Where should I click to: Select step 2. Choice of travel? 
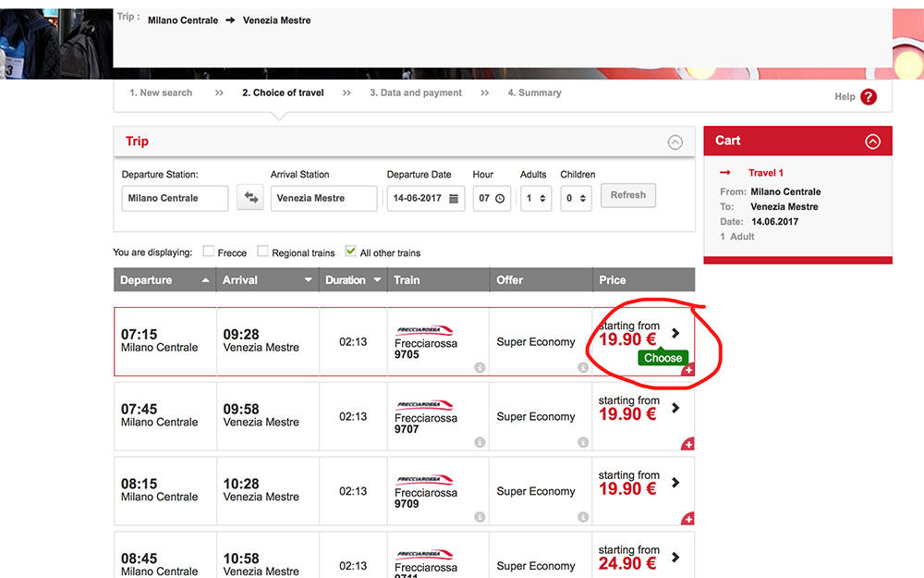283,92
